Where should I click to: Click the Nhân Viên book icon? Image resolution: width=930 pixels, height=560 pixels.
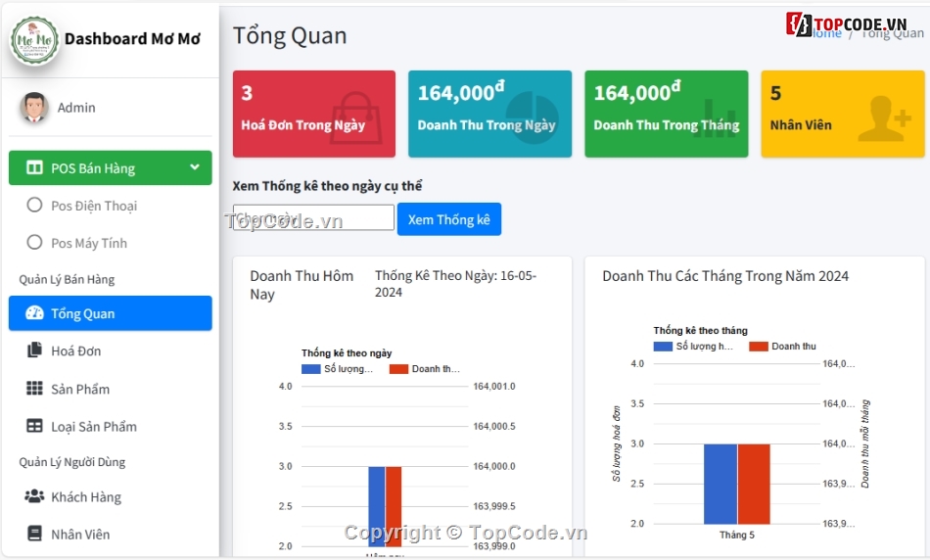tap(34, 534)
